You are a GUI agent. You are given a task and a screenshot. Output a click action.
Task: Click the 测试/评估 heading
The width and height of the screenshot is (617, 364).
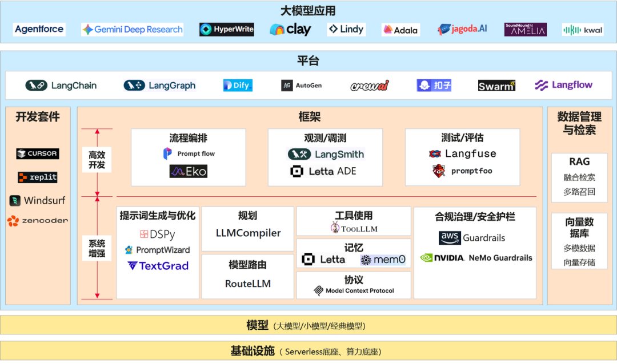click(462, 138)
